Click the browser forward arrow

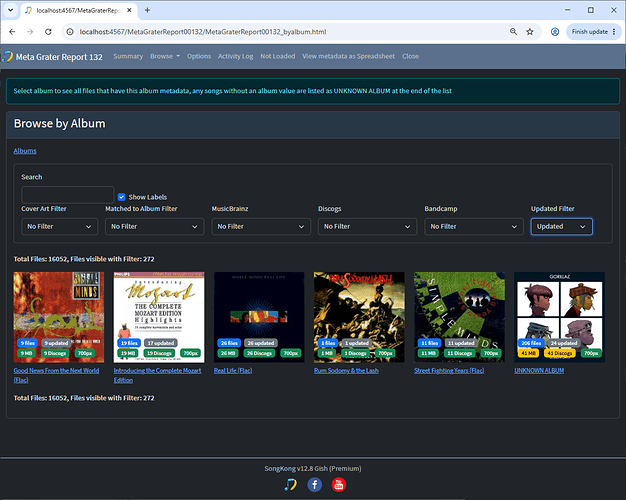click(x=30, y=32)
